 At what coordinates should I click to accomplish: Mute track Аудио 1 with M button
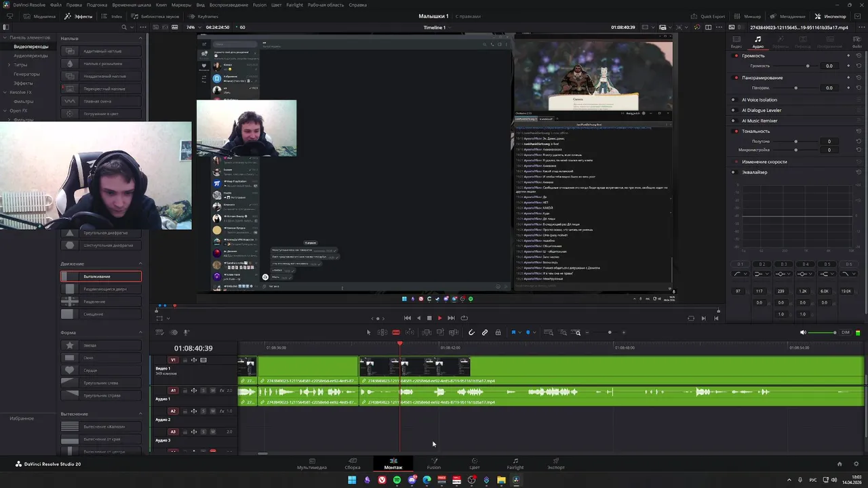click(x=212, y=390)
